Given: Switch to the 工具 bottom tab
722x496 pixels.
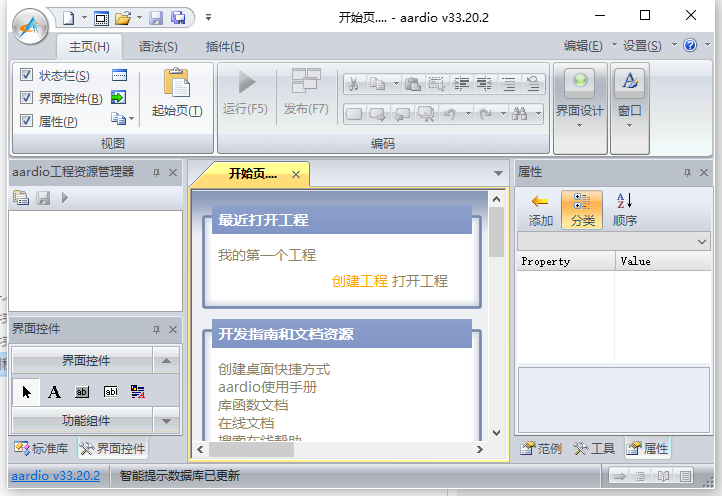Looking at the screenshot, I should pos(594,448).
